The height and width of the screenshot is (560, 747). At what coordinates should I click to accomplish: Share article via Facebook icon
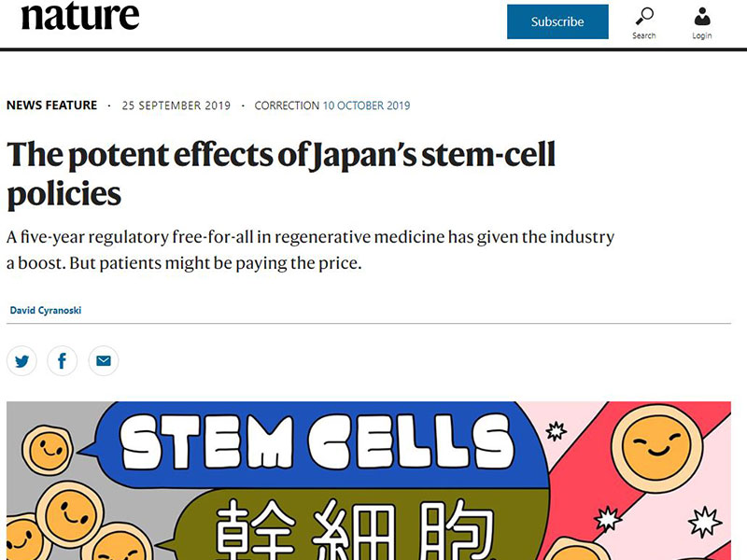click(x=63, y=361)
